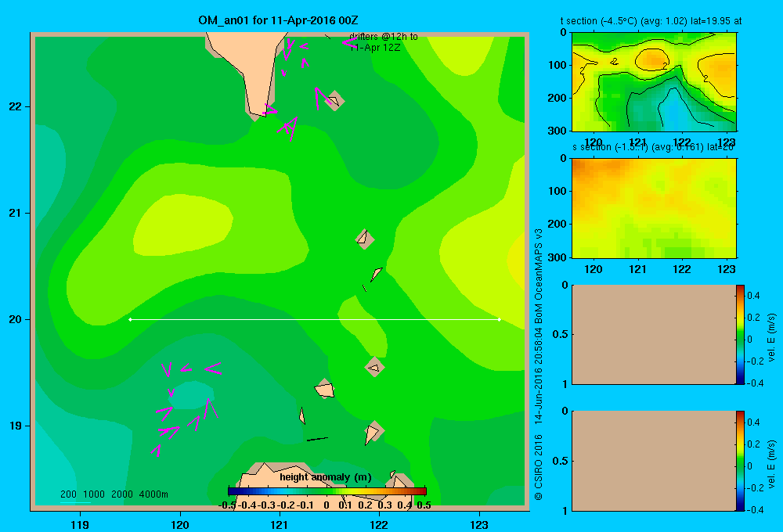The width and height of the screenshot is (783, 532).
Task: Click the latitude label 20 on main map
Action: pyautogui.click(x=16, y=319)
